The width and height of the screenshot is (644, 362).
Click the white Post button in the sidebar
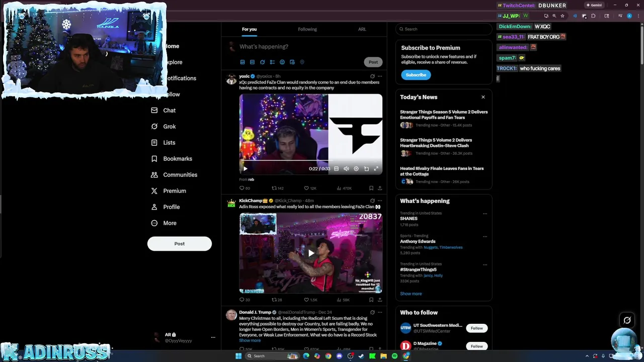pyautogui.click(x=180, y=244)
